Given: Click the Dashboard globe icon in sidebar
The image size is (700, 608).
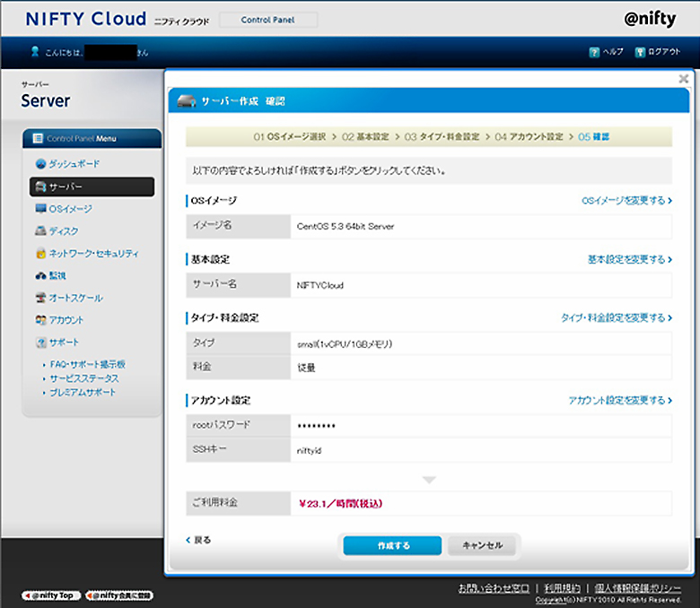Looking at the screenshot, I should [40, 164].
